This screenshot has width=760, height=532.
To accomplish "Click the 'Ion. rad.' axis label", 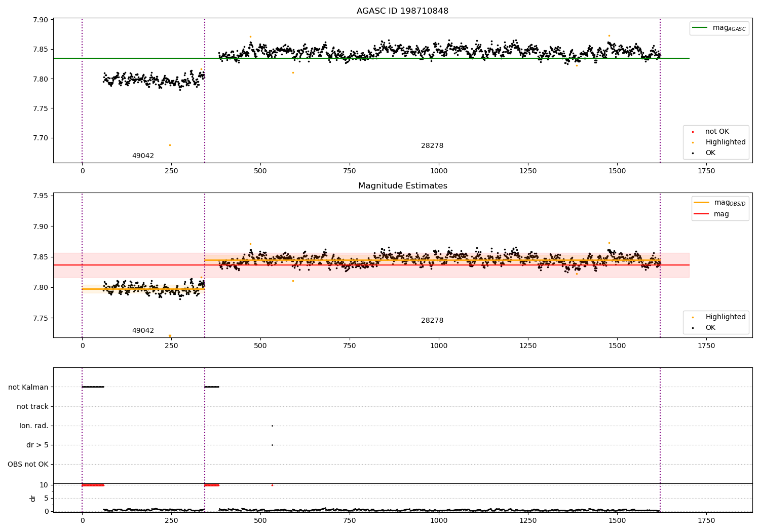I will coord(34,426).
